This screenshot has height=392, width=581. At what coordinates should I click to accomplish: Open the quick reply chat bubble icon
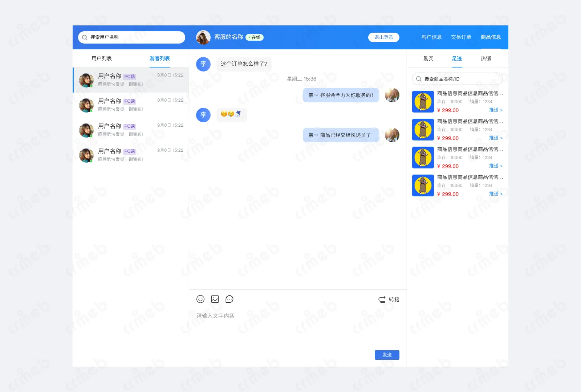point(229,299)
